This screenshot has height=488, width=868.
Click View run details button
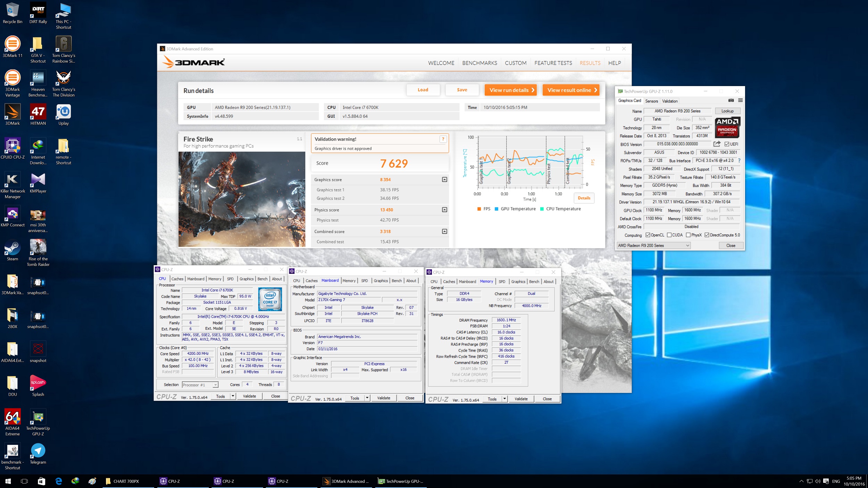pos(511,90)
